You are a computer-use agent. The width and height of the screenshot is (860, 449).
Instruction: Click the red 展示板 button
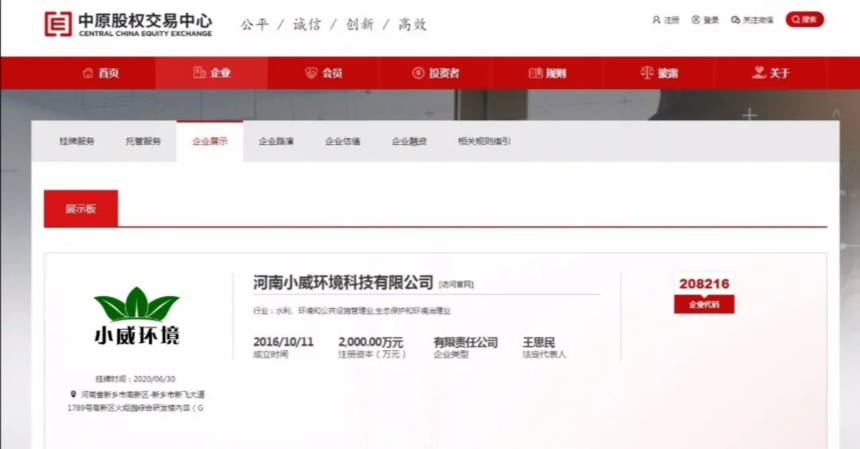coord(81,208)
